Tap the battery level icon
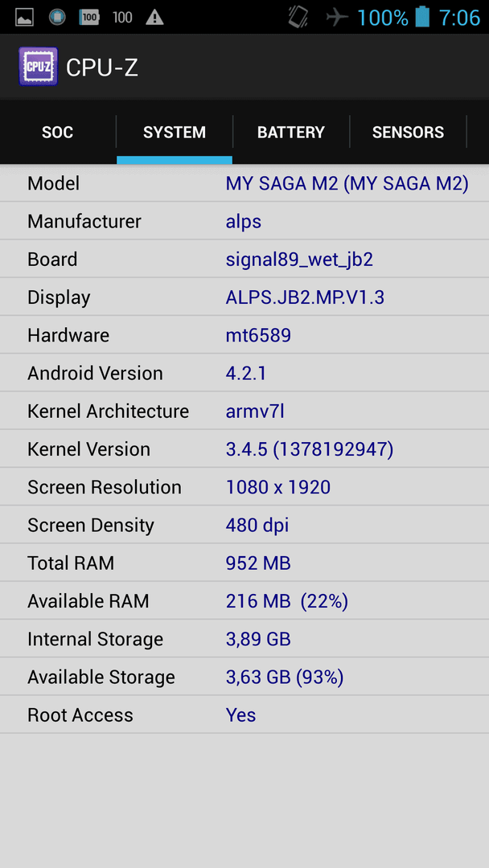Image resolution: width=489 pixels, height=868 pixels. (422, 17)
